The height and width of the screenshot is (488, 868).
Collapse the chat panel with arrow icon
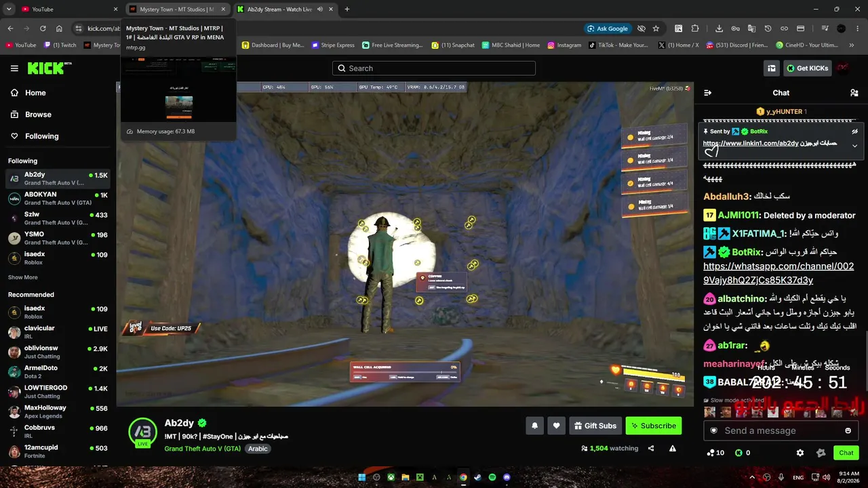(708, 93)
